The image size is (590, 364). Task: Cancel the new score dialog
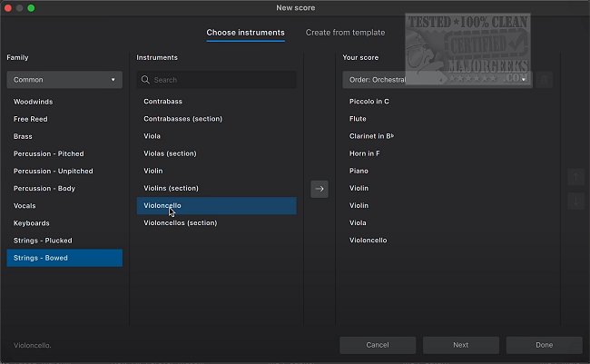pos(378,345)
